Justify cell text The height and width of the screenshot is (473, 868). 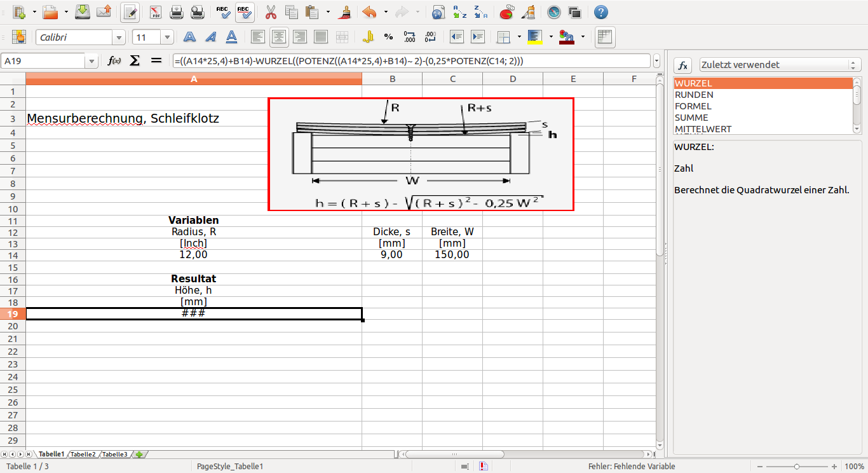coord(321,37)
